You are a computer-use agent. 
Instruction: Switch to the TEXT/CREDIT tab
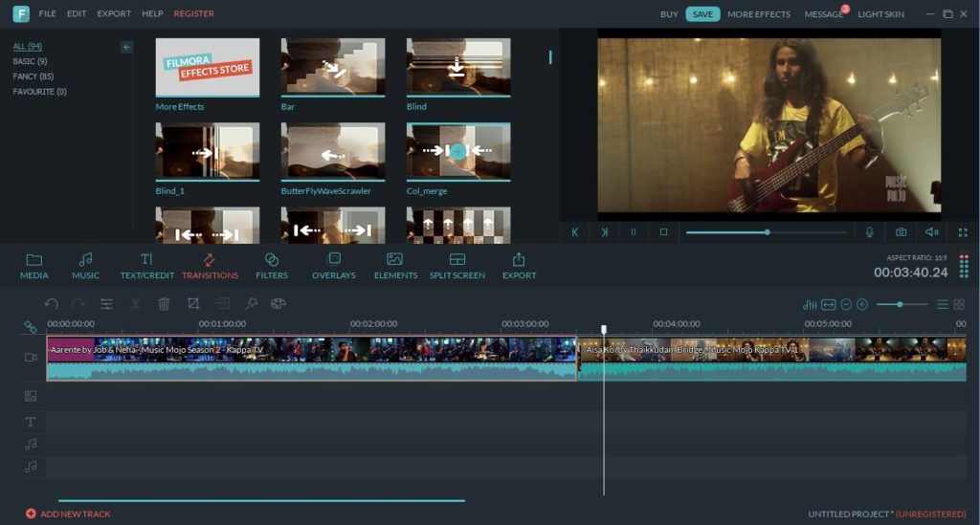(x=146, y=266)
